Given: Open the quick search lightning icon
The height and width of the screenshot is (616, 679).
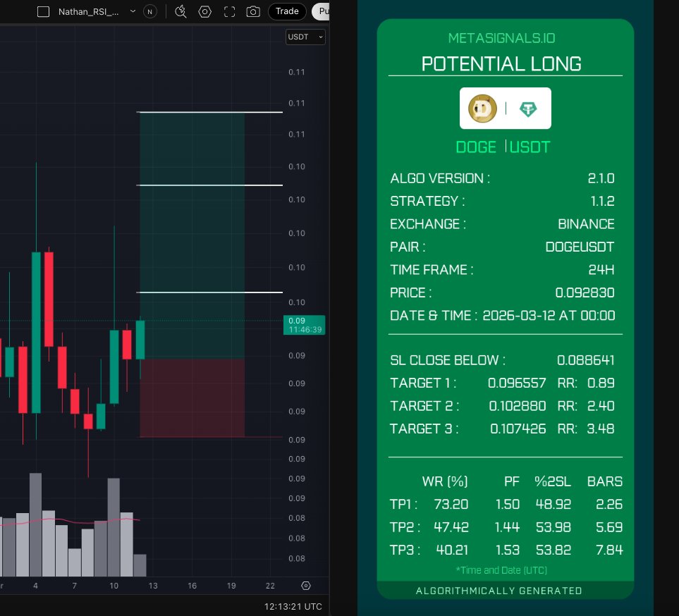Looking at the screenshot, I should pyautogui.click(x=181, y=12).
